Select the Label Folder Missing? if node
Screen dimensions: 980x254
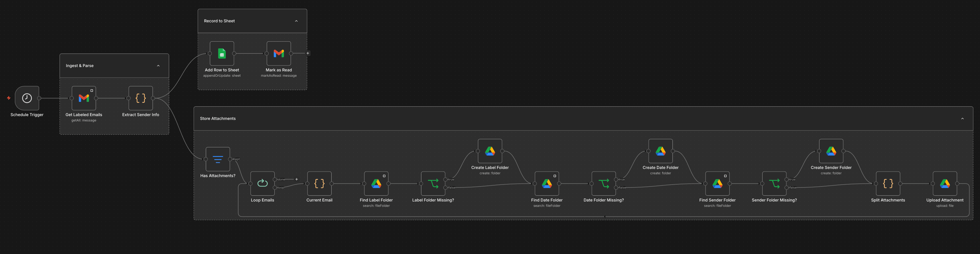coord(433,184)
